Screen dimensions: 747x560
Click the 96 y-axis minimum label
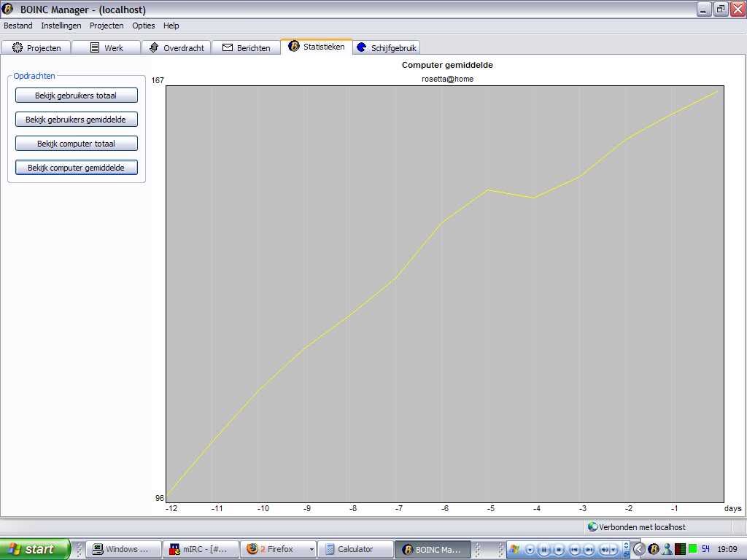click(x=159, y=498)
